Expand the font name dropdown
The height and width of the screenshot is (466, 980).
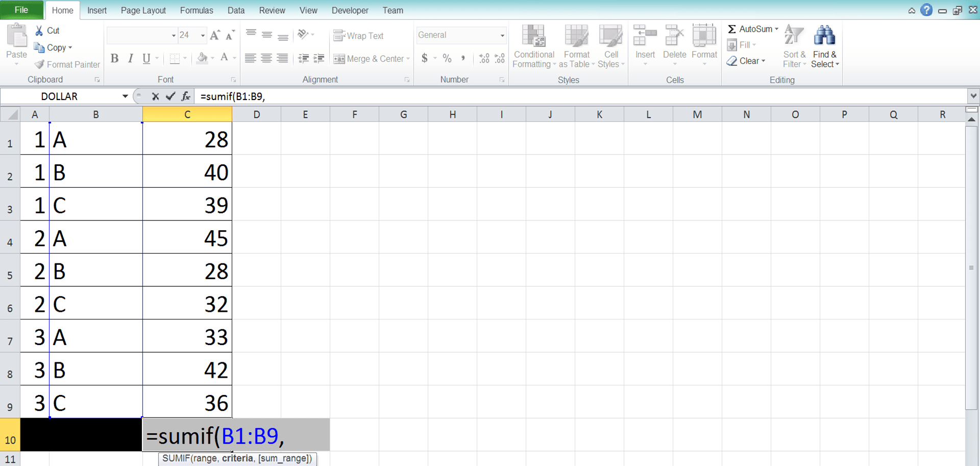[x=174, y=35]
